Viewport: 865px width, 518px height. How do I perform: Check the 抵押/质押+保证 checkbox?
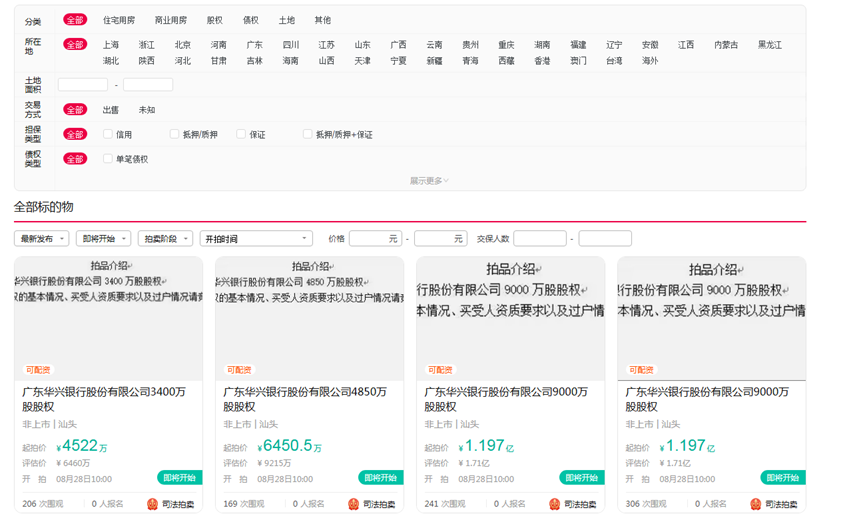(x=308, y=134)
